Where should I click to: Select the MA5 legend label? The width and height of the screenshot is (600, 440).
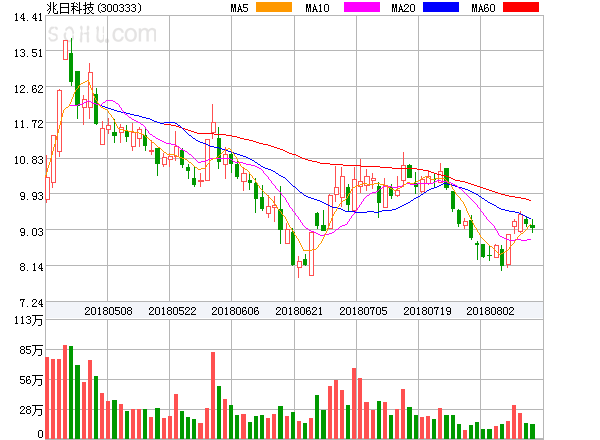(x=240, y=8)
